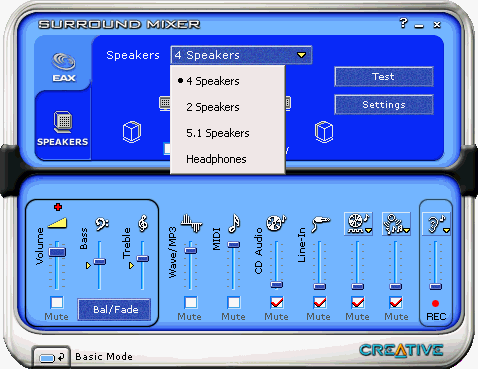Click the Bass clef icon

(x=101, y=224)
